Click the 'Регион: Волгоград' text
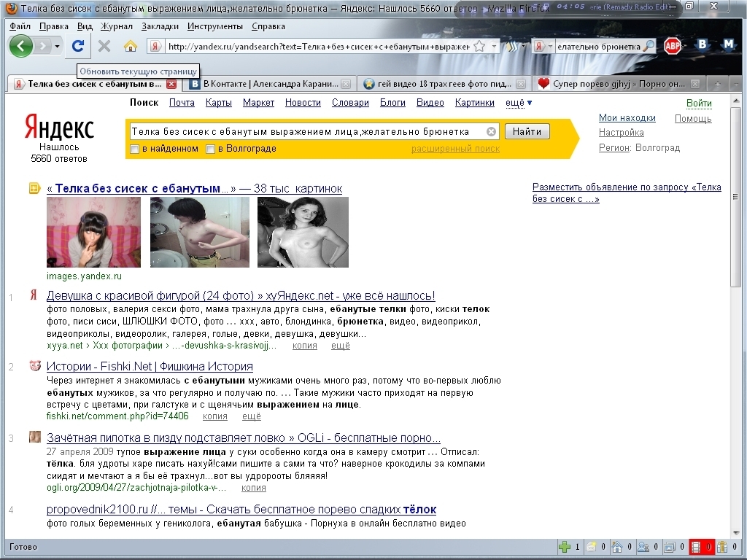The height and width of the screenshot is (560, 747). 639,147
